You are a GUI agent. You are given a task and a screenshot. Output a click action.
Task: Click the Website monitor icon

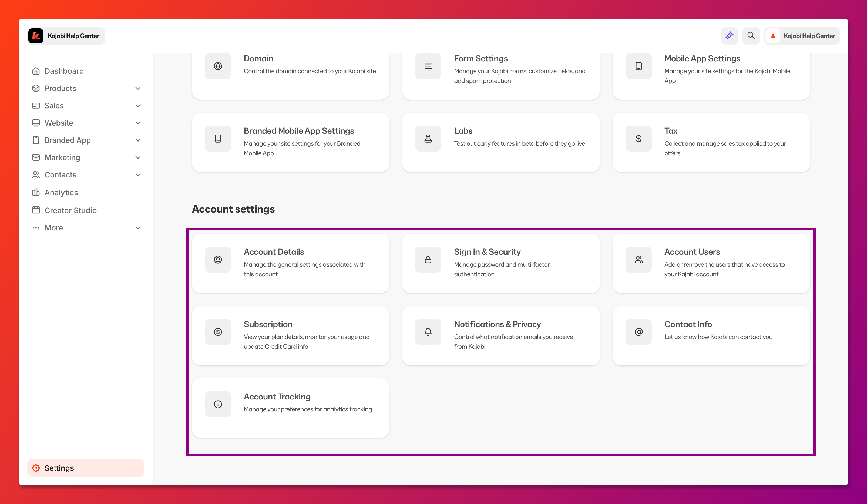(36, 123)
